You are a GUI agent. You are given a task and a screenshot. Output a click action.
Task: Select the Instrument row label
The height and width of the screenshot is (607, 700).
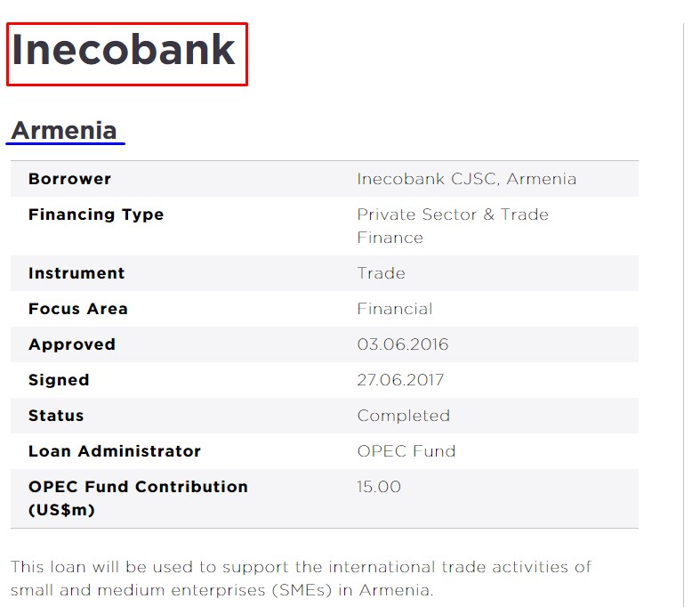tap(76, 273)
